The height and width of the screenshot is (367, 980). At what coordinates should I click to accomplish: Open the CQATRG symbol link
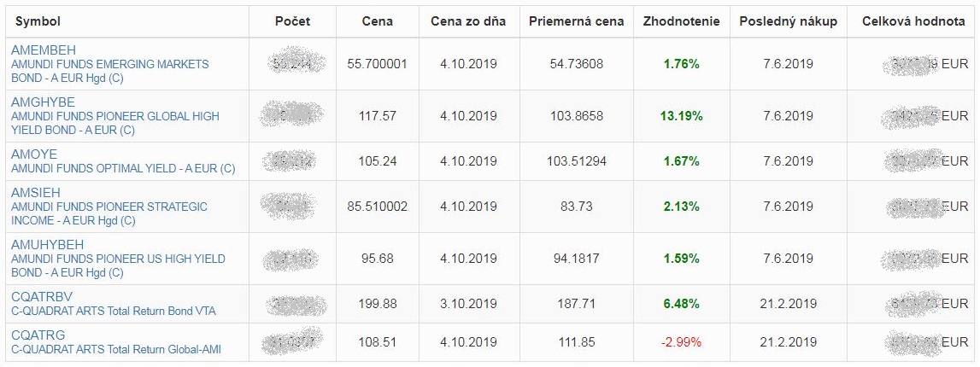coord(38,335)
